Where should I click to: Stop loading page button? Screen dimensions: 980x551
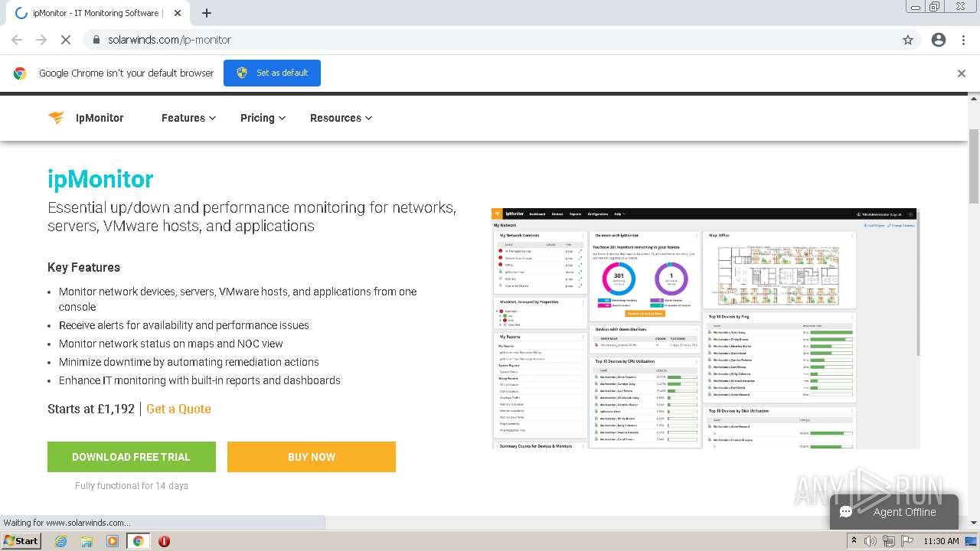point(65,40)
